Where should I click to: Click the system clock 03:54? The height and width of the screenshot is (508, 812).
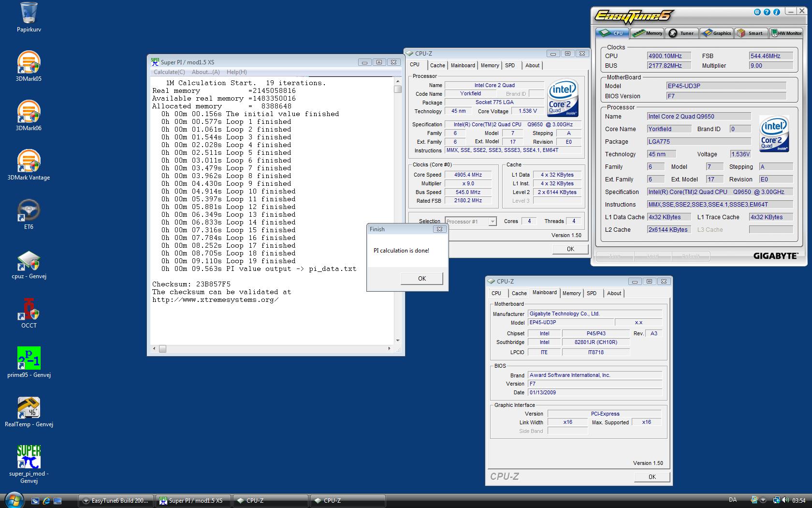(799, 501)
